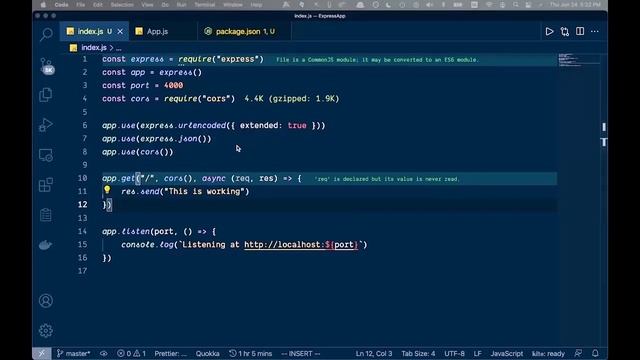Open the Edit menu
The image size is (640, 360).
[x=98, y=5]
